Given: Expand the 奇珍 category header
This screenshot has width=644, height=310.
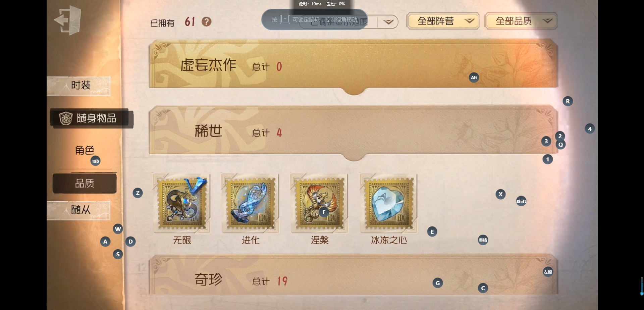Looking at the screenshot, I should [x=354, y=276].
